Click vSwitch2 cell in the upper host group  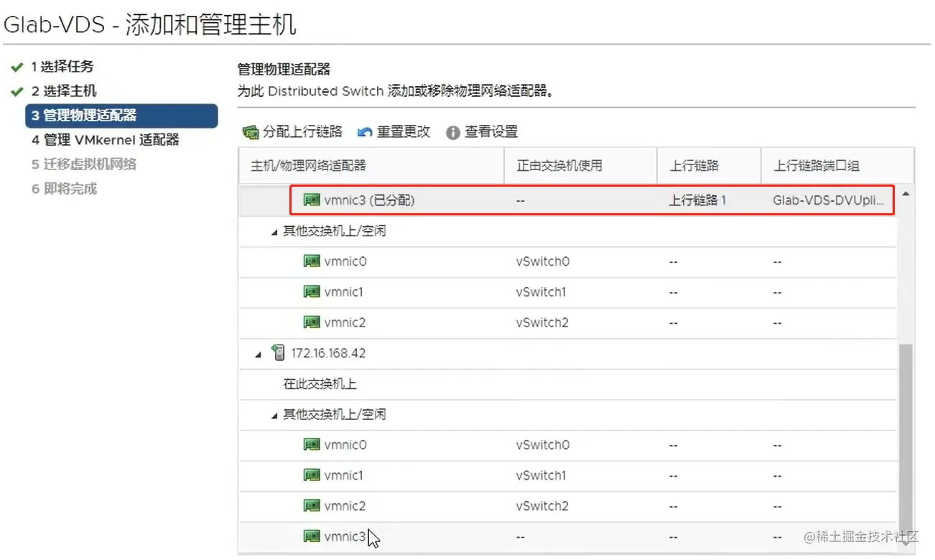click(x=542, y=322)
